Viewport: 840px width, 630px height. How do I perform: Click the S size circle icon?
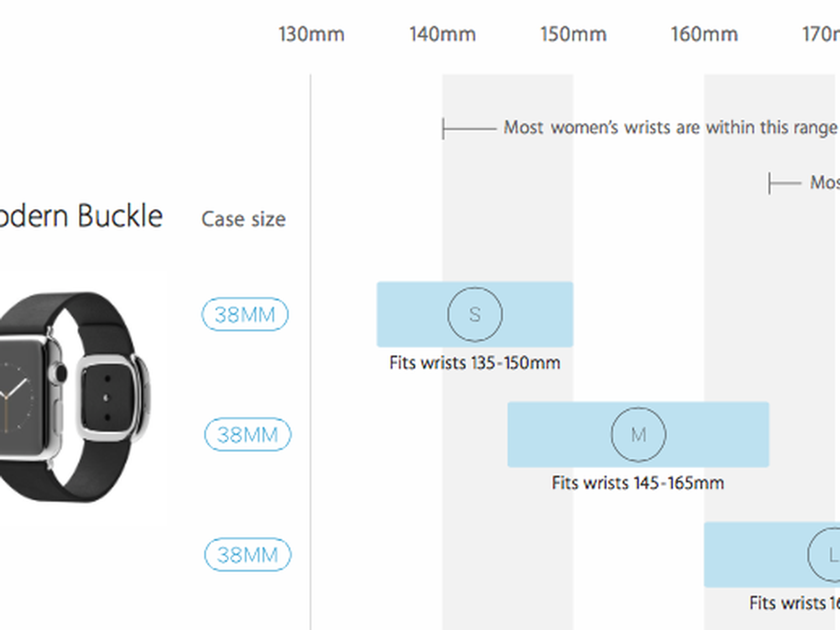(475, 314)
